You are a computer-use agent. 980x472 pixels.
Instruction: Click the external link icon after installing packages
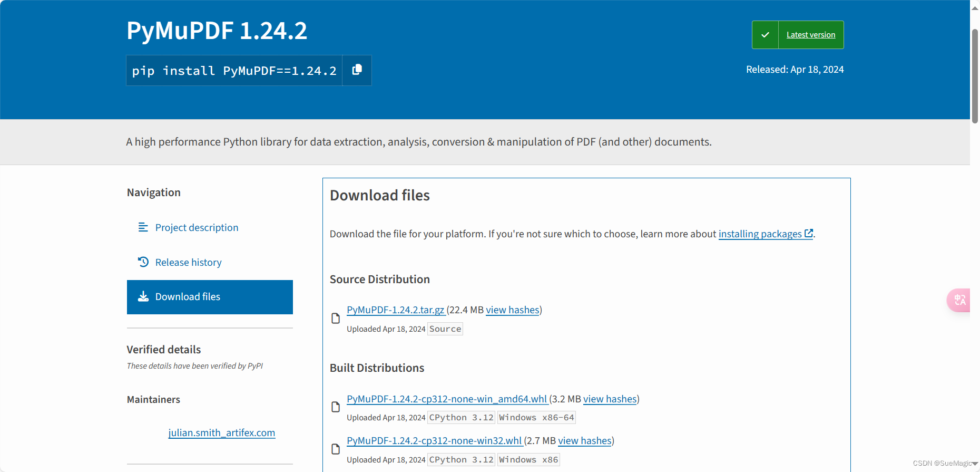[809, 233]
